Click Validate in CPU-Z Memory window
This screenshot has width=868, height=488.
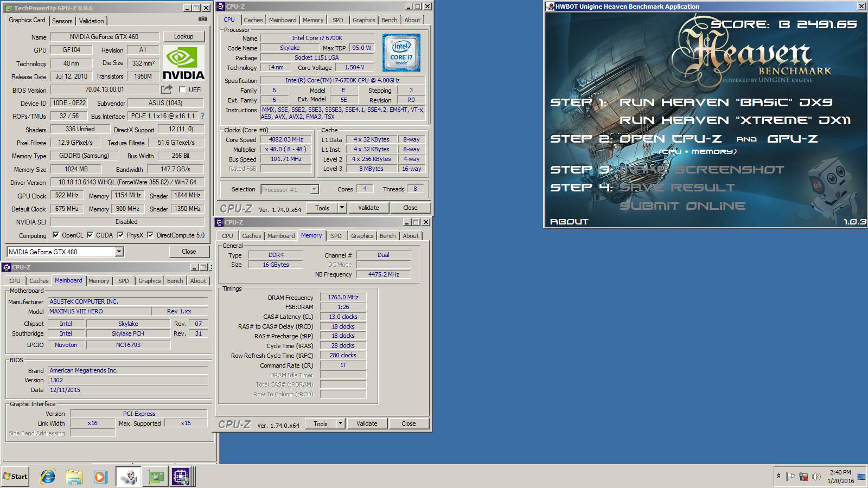[367, 423]
